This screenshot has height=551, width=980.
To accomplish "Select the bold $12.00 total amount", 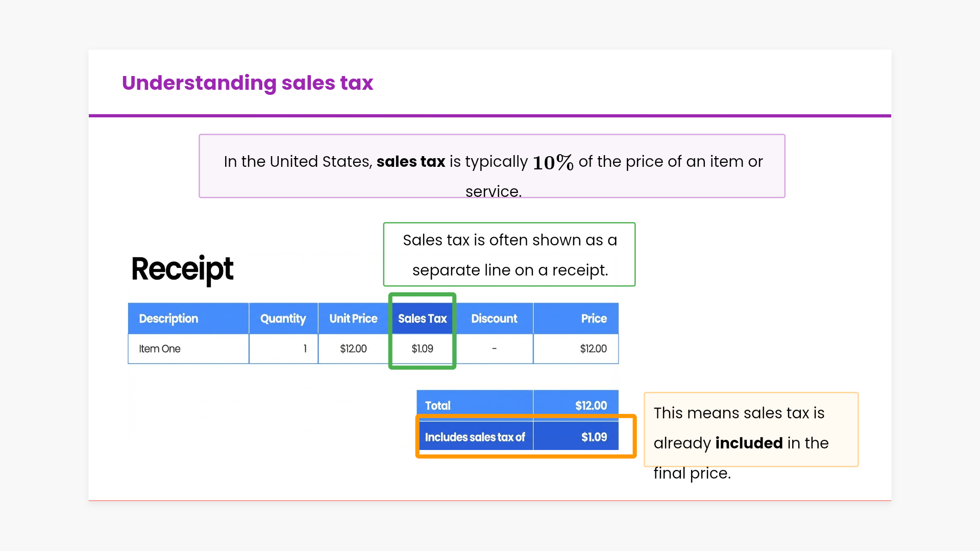I will tap(591, 406).
